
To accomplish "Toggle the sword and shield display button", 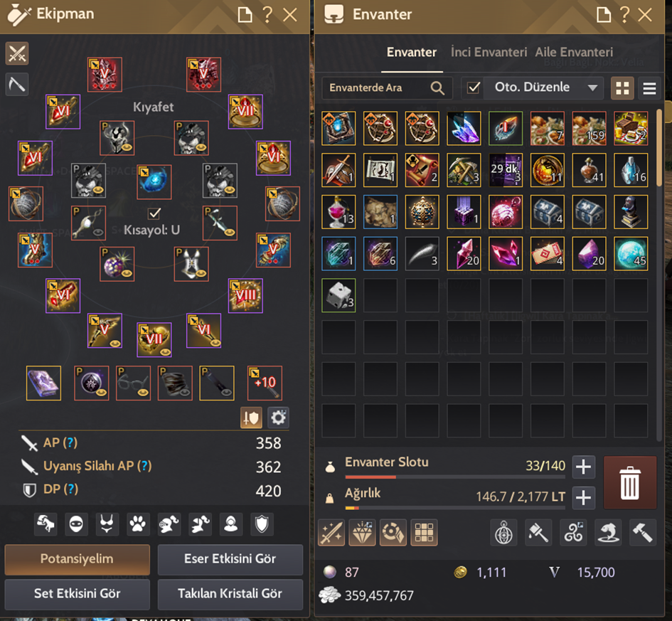I will click(x=251, y=418).
